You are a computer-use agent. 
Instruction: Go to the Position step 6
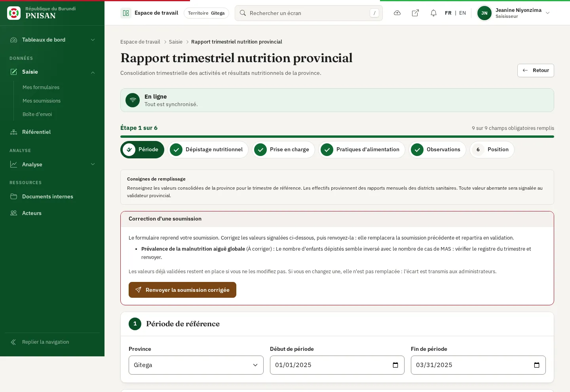pyautogui.click(x=492, y=150)
